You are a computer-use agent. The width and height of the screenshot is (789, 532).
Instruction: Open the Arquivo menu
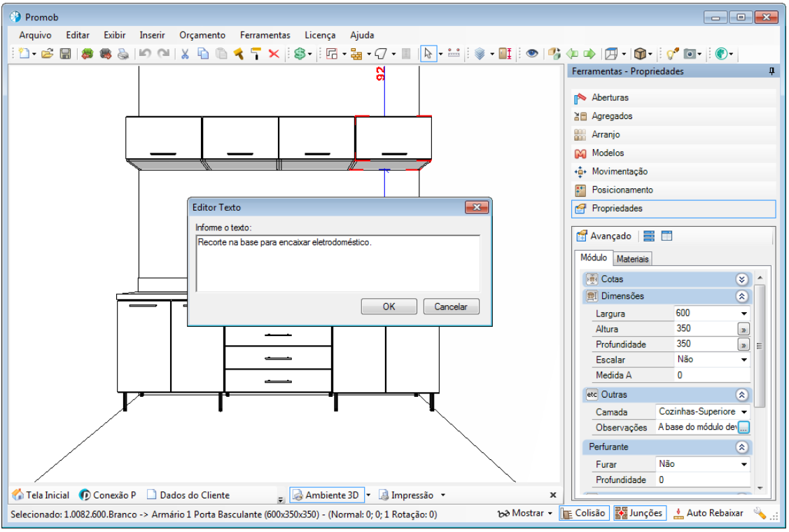pos(35,35)
